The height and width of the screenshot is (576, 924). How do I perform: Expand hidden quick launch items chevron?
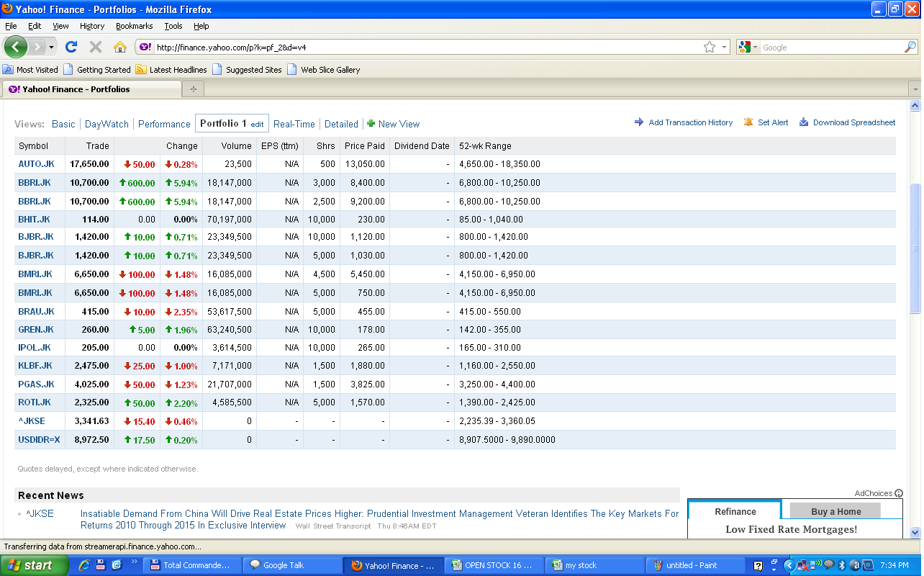click(x=135, y=562)
